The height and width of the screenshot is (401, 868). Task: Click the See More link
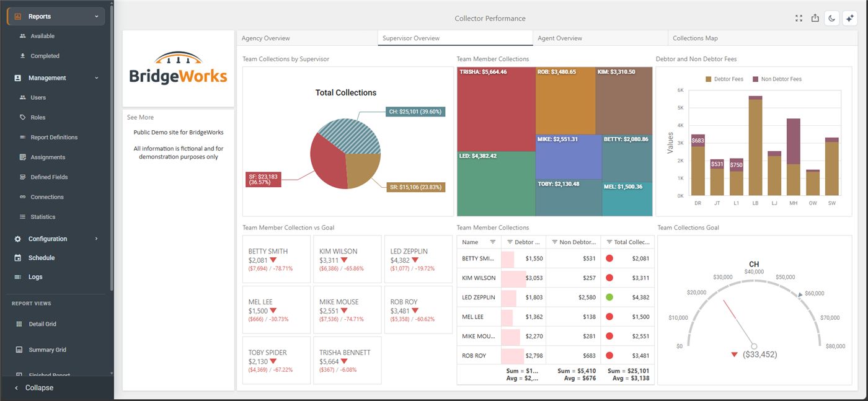click(140, 117)
